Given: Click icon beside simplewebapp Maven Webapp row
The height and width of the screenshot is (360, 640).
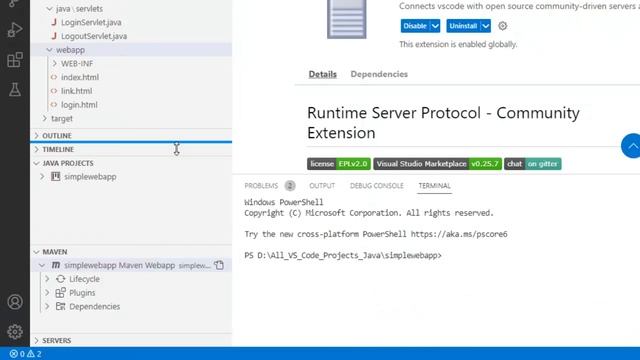Looking at the screenshot, I should 219,265.
